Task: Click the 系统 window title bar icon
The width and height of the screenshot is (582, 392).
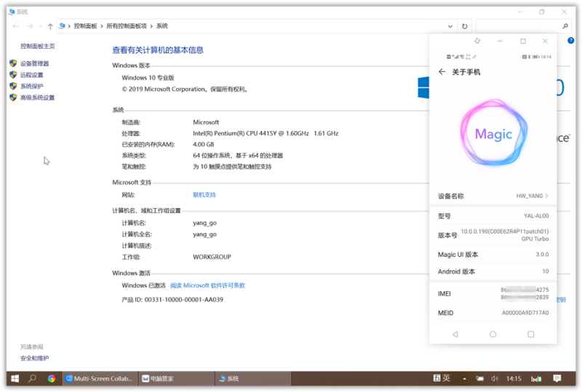Action: (12, 12)
